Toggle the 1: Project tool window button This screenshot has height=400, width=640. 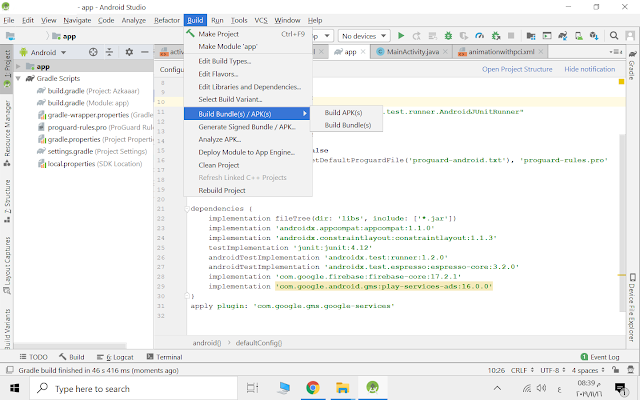pyautogui.click(x=7, y=69)
